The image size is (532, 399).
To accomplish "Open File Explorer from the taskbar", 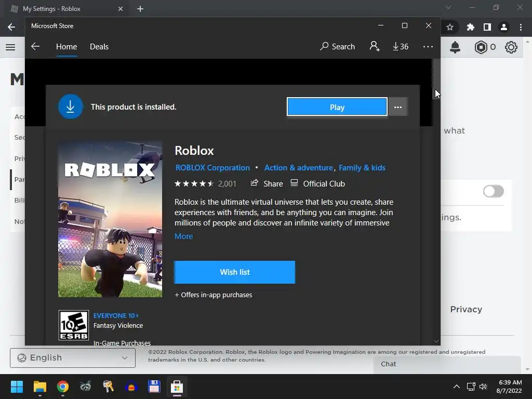I will tap(39, 387).
